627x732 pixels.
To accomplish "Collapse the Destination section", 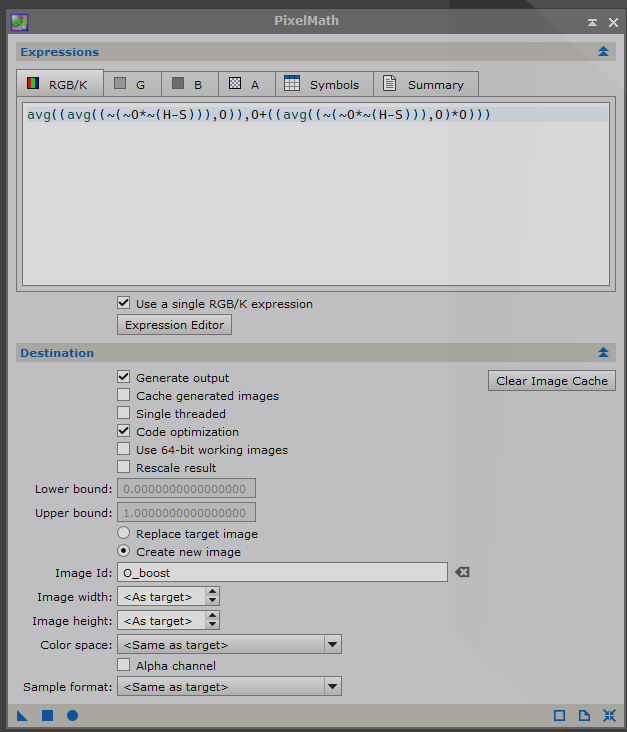I will click(603, 352).
